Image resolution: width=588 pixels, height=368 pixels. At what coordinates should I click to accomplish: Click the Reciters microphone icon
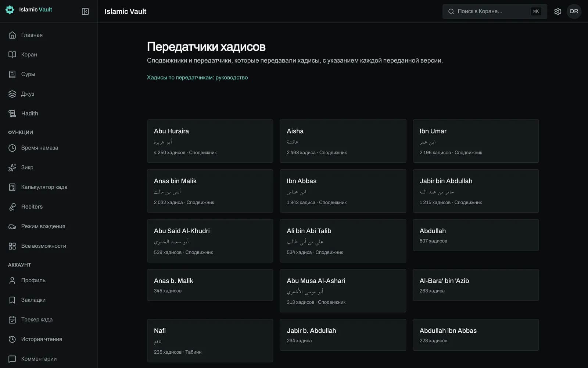[12, 207]
